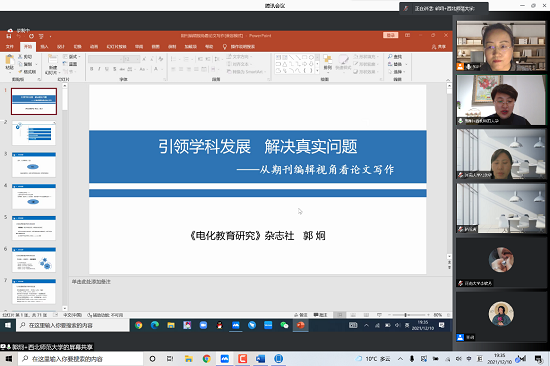Toggle Bold formatting in font group
The width and height of the screenshot is (550, 366).
click(x=92, y=69)
